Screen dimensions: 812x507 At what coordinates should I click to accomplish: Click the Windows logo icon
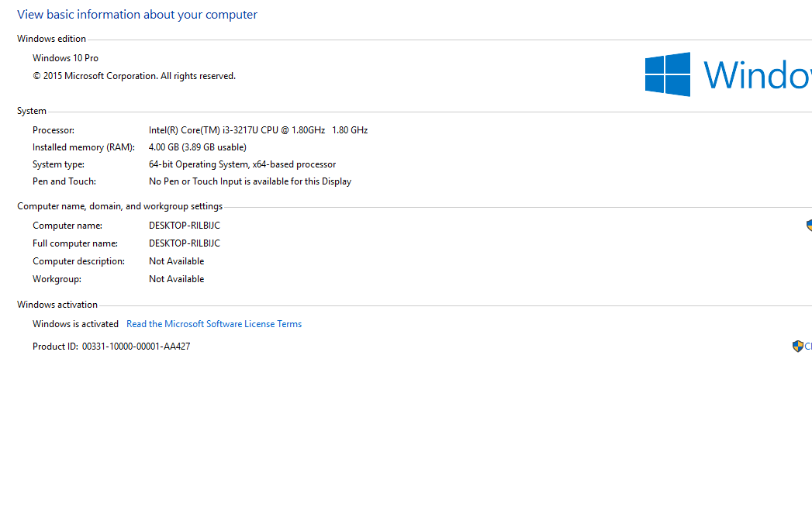tap(668, 74)
